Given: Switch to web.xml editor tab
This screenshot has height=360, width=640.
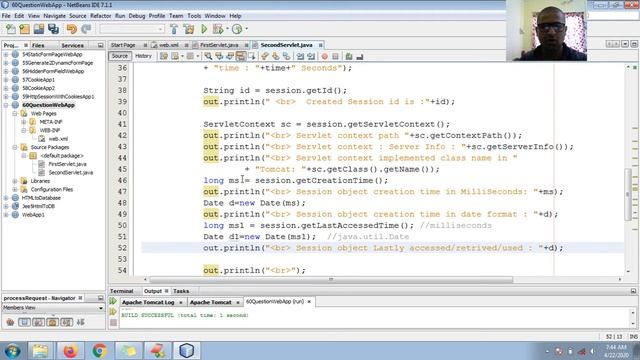Looking at the screenshot, I should click(169, 45).
